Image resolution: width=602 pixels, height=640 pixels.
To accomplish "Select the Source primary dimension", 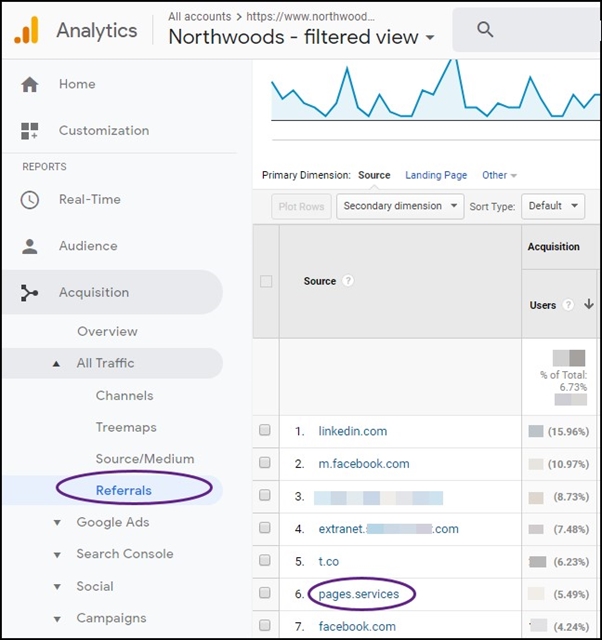I will coord(374,175).
